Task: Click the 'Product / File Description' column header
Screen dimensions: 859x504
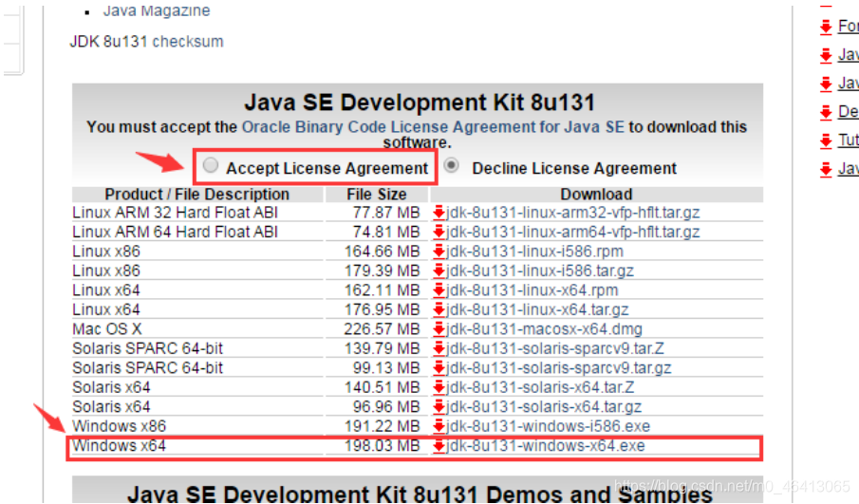Action: (x=197, y=195)
